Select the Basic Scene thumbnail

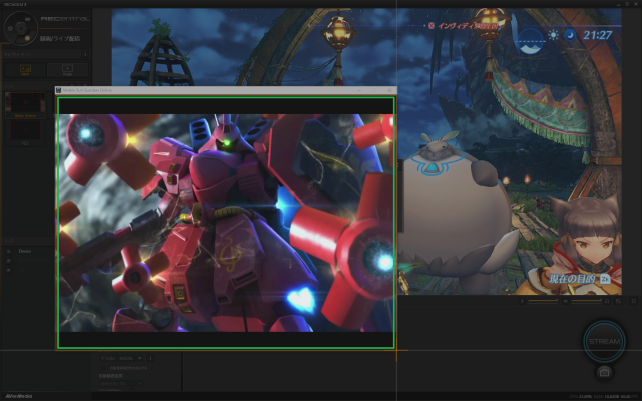point(24,105)
